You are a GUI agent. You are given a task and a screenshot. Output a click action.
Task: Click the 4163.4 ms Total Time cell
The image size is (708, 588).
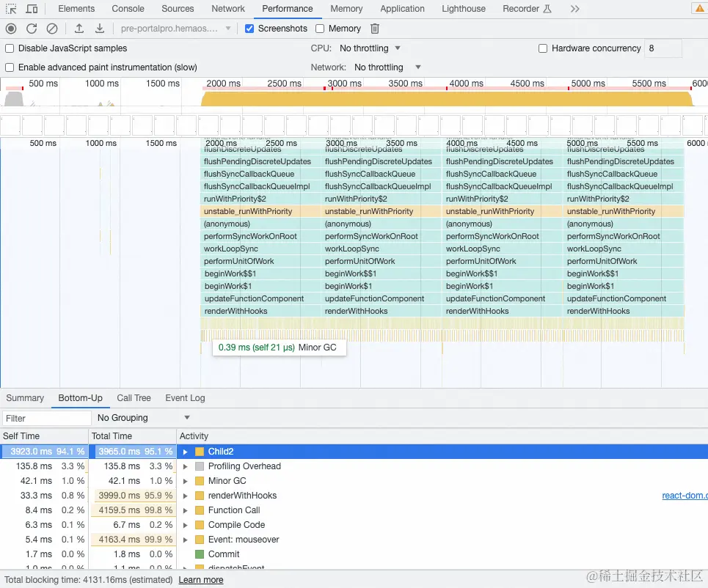132,540
